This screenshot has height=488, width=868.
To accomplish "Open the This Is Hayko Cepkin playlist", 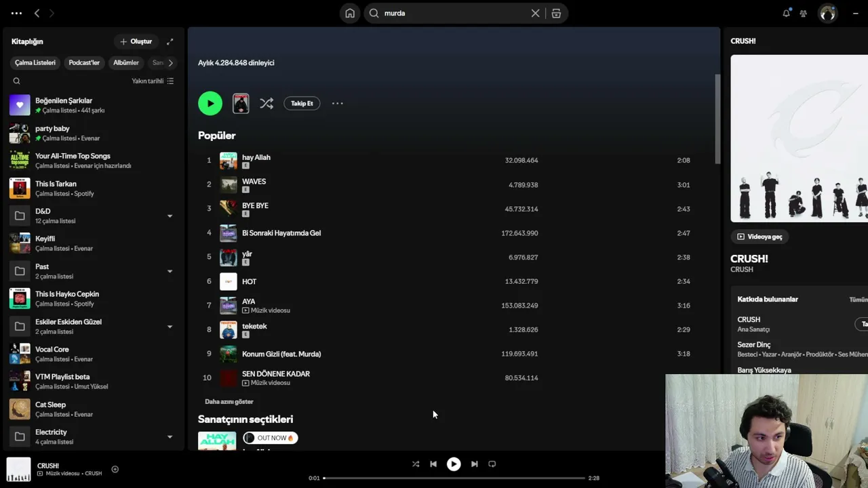I will pos(94,299).
